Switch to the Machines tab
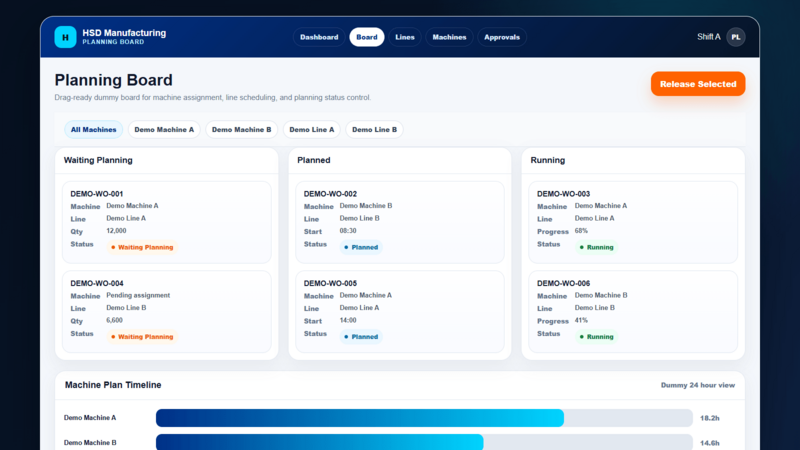Image resolution: width=800 pixels, height=450 pixels. click(449, 37)
